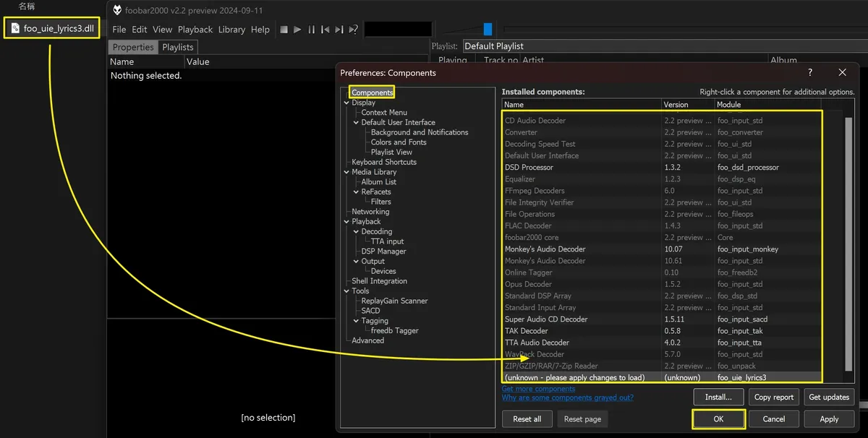
Task: Open the Playback menu
Action: click(195, 30)
